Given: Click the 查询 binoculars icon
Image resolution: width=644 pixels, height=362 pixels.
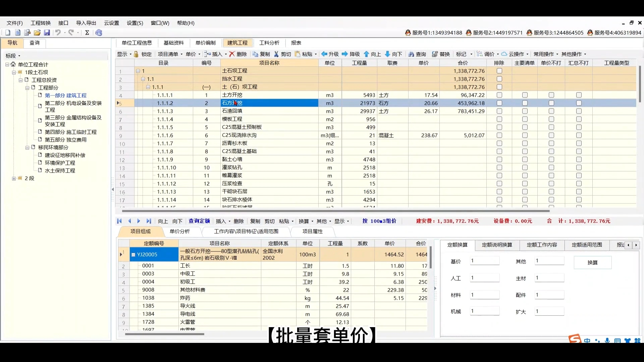Looking at the screenshot, I should click(x=411, y=54).
